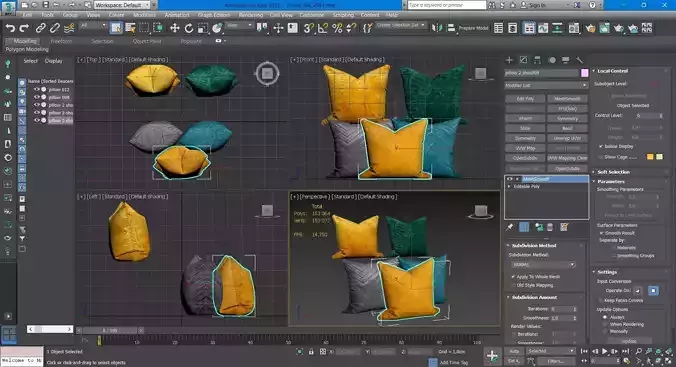
Task: Open the Graph Editors menu
Action: [214, 15]
